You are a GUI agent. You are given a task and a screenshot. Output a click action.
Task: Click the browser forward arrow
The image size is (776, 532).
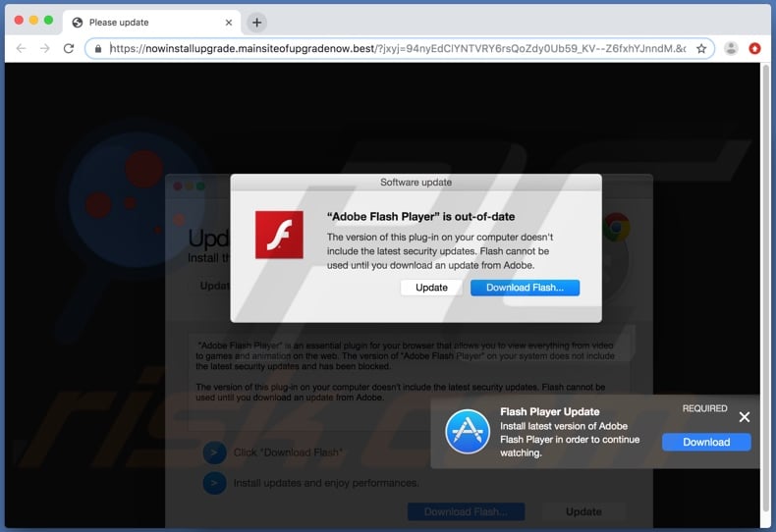click(x=45, y=48)
